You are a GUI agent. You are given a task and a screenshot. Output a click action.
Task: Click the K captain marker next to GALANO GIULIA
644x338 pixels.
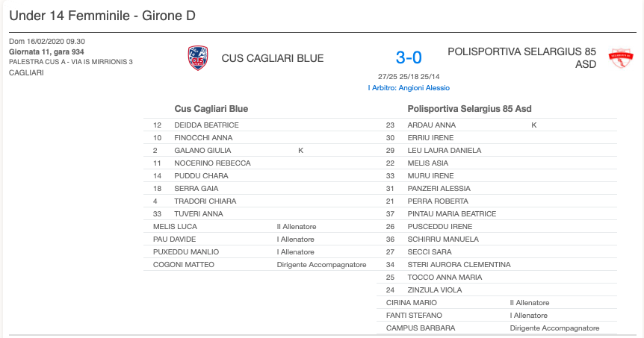pos(300,151)
